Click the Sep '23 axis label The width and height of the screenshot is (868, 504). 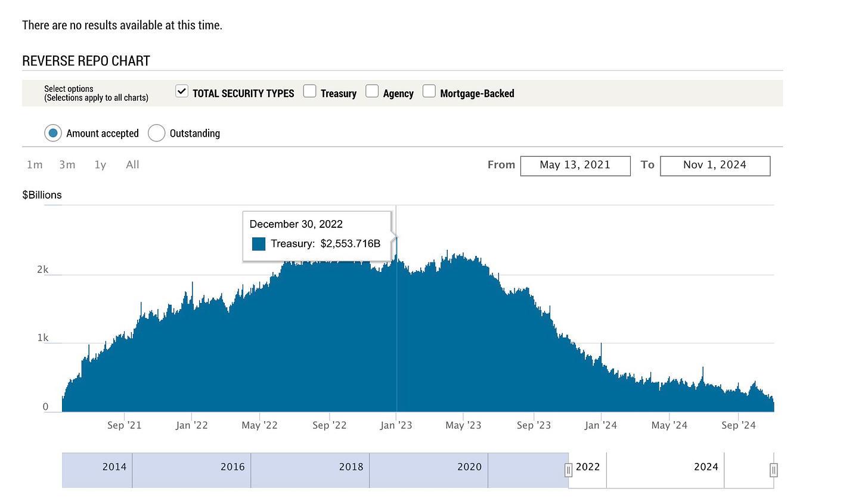click(x=534, y=425)
